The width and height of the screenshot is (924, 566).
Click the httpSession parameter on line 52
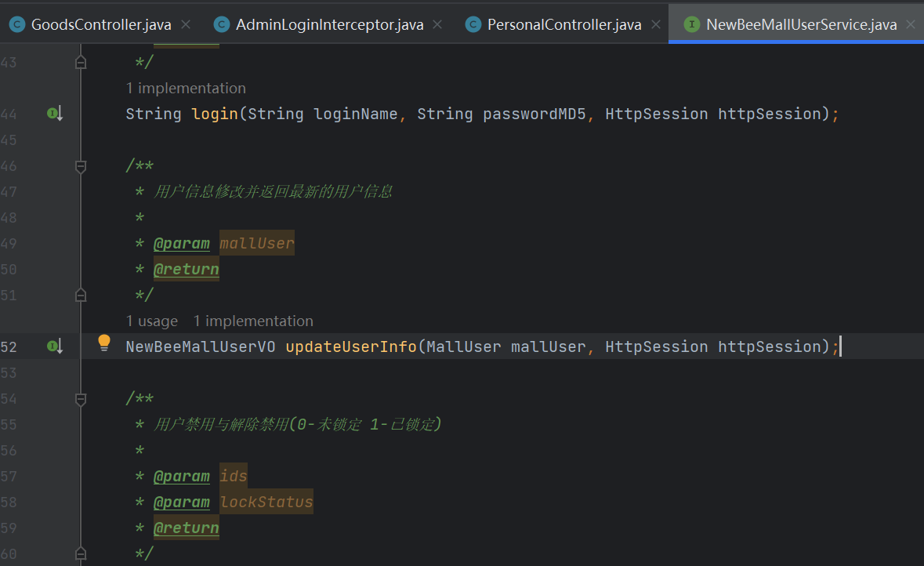(770, 346)
